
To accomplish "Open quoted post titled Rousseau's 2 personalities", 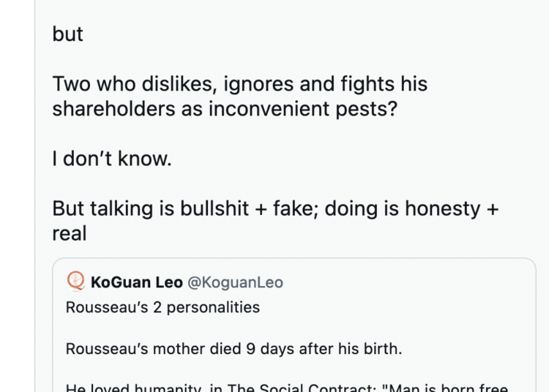I will pos(294,325).
